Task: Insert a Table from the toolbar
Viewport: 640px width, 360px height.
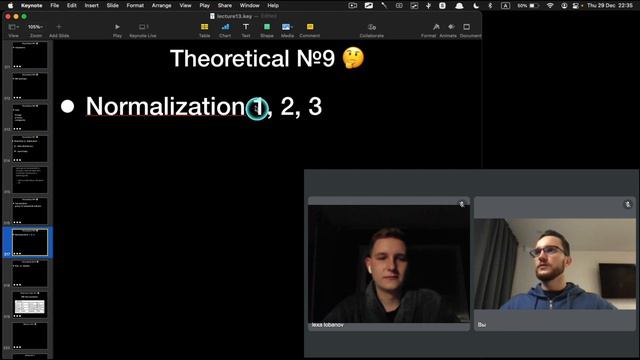Action: point(204,27)
